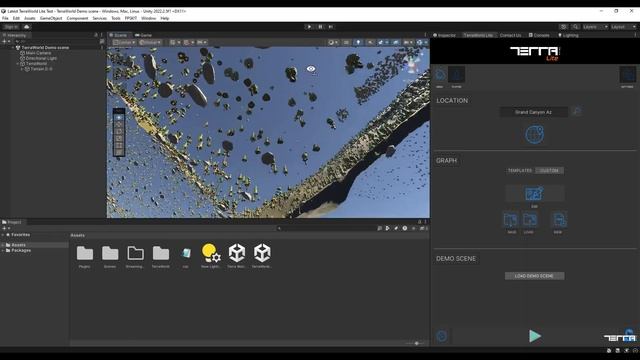Collapse the TerraWorld hierarchy node
The height and width of the screenshot is (360, 640).
coord(18,64)
